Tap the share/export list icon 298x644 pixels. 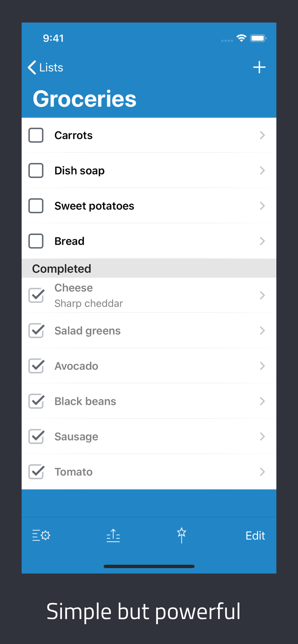(x=113, y=535)
